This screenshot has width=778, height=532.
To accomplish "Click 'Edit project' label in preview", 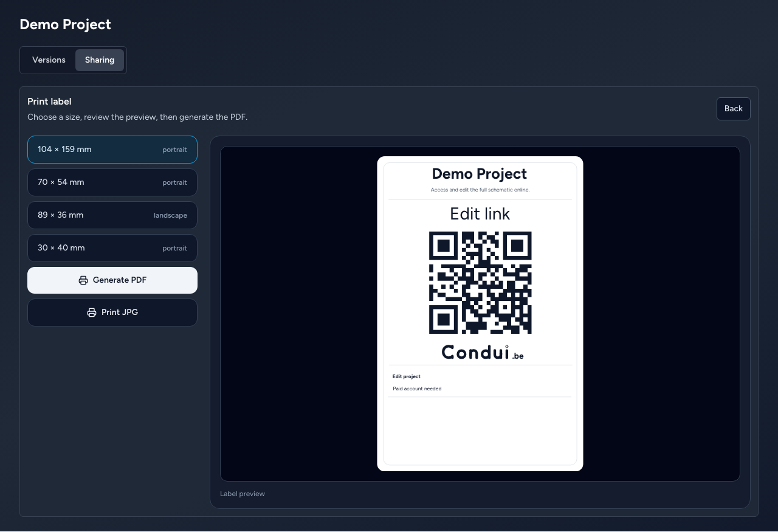I will (407, 376).
